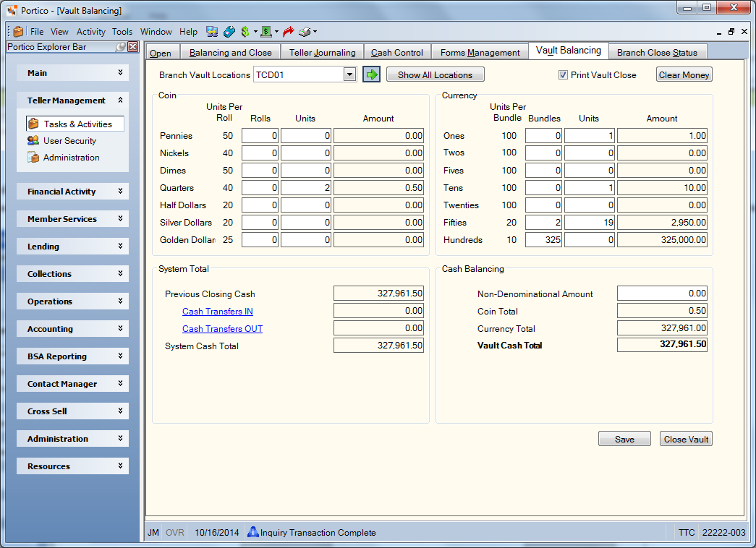Open the Activity menu
Viewport: 756px width, 548px height.
pos(90,32)
